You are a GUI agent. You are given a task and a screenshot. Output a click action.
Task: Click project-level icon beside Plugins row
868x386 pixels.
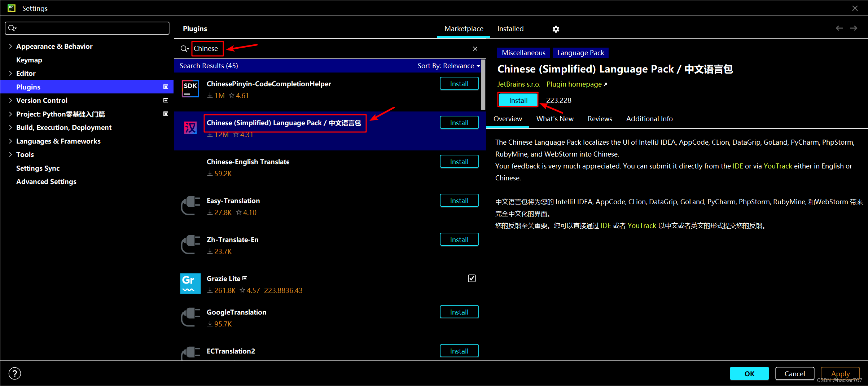[166, 87]
